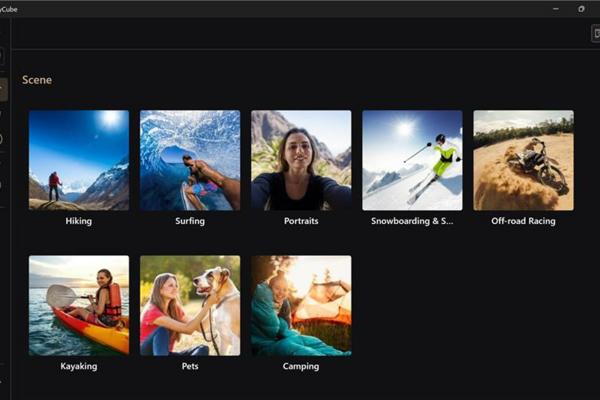Select the "Portraits" label text
600x400 pixels.
(x=301, y=221)
